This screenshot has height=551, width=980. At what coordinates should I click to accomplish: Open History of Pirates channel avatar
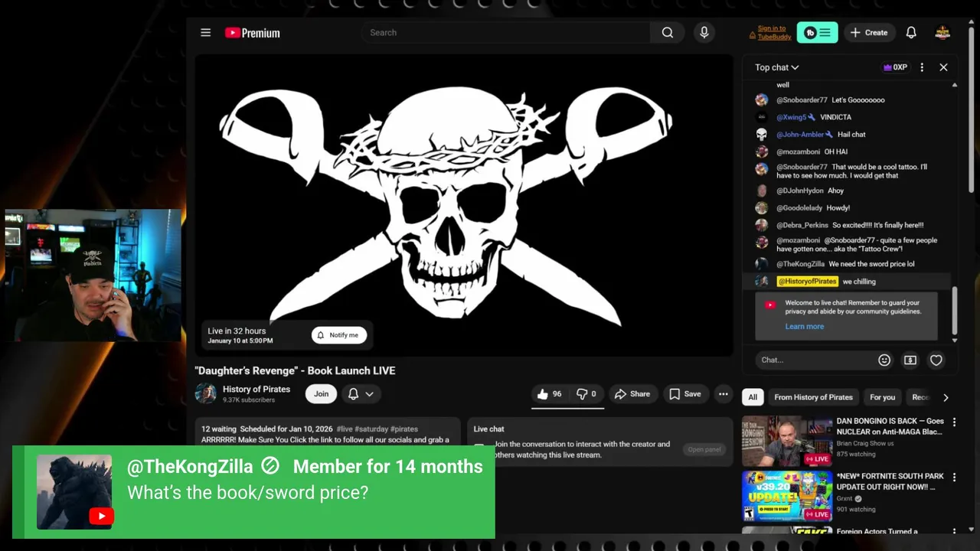tap(205, 393)
